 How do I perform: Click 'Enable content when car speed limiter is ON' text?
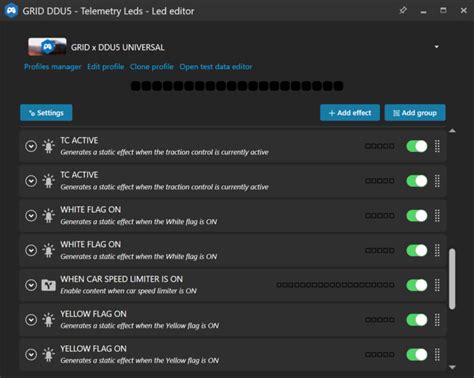coord(128,291)
